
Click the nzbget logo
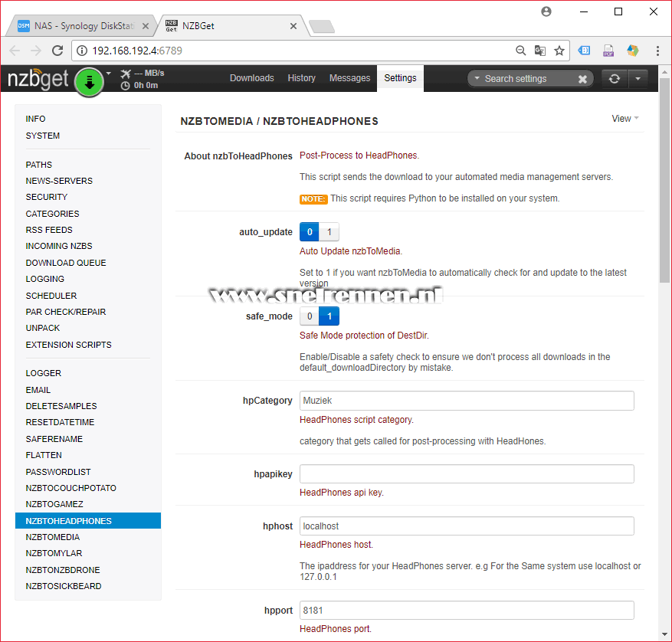click(x=38, y=79)
